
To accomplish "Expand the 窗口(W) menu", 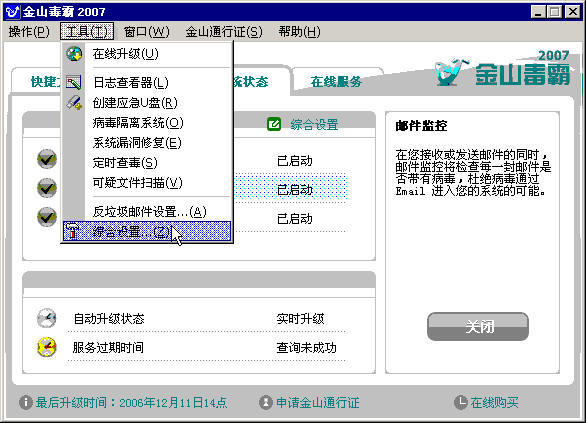I will [147, 32].
